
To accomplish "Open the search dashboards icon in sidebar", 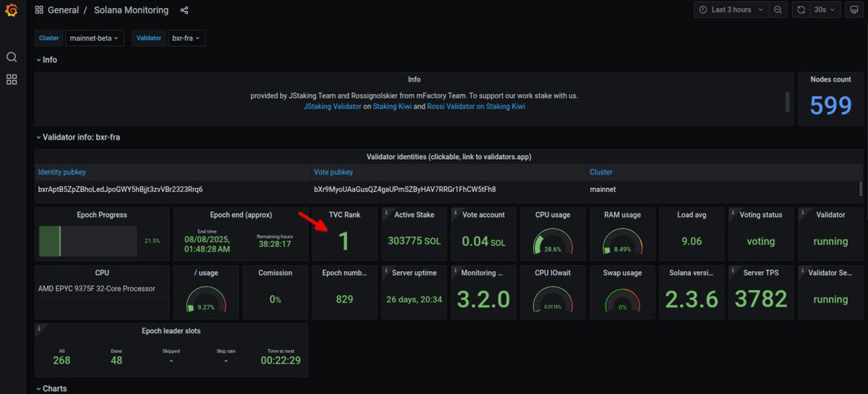I will point(12,57).
